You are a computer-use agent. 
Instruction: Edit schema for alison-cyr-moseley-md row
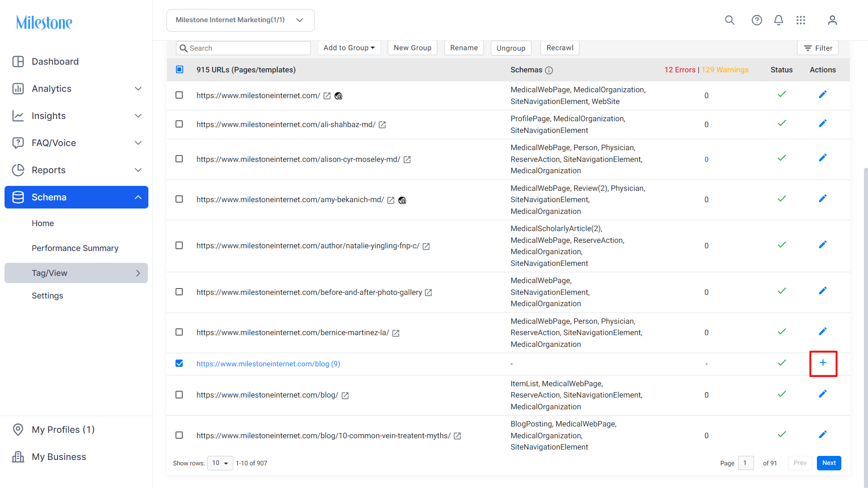click(x=823, y=158)
